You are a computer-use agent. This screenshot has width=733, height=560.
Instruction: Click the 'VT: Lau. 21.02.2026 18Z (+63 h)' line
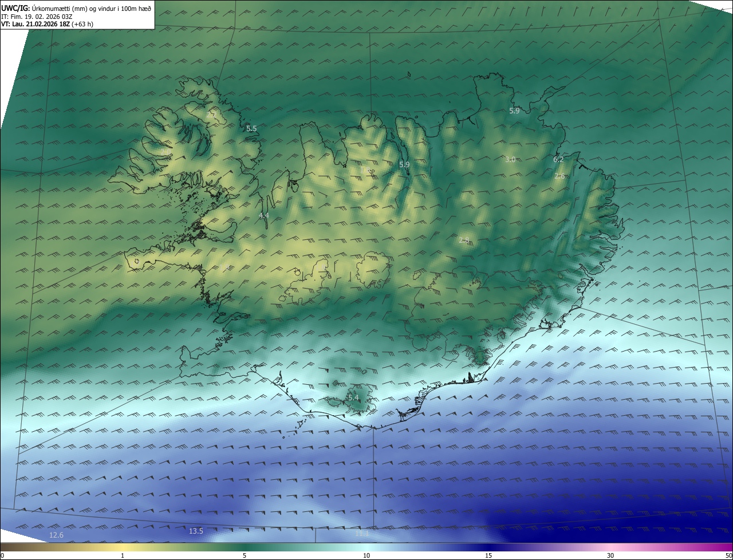47,24
